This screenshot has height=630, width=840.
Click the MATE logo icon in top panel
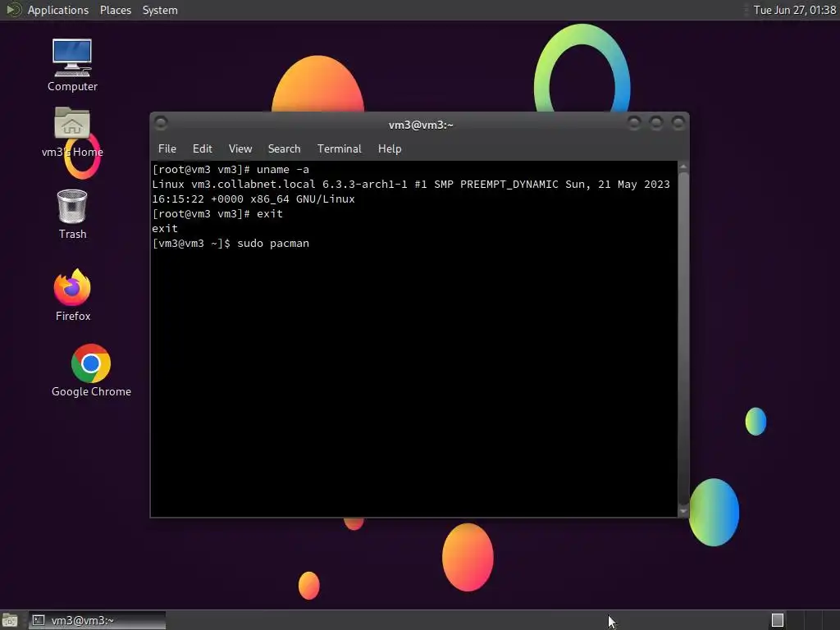coord(13,10)
